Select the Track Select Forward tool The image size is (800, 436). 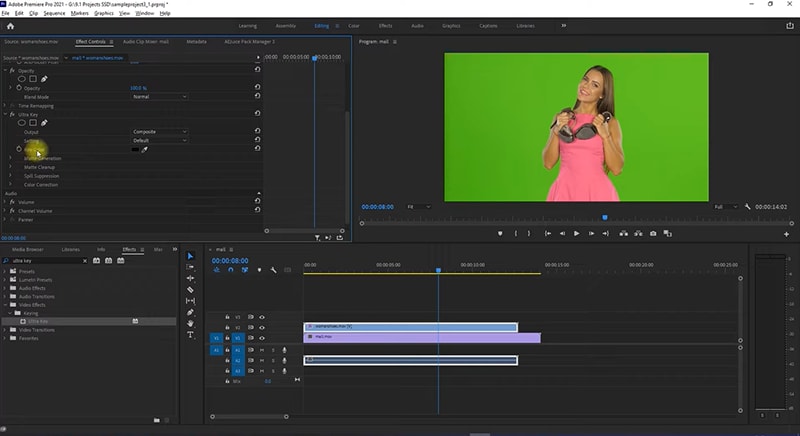click(190, 267)
